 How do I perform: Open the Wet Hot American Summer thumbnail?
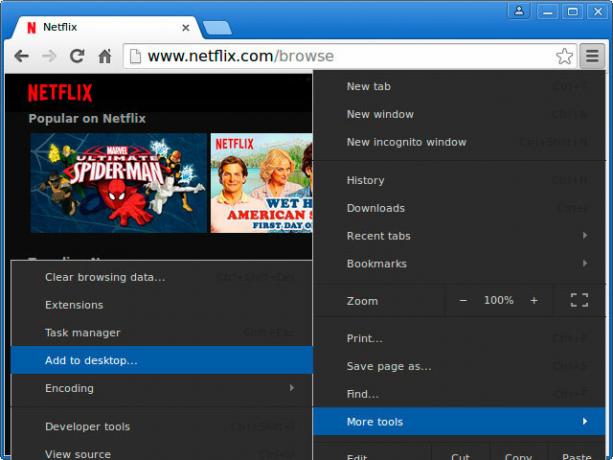coord(261,183)
